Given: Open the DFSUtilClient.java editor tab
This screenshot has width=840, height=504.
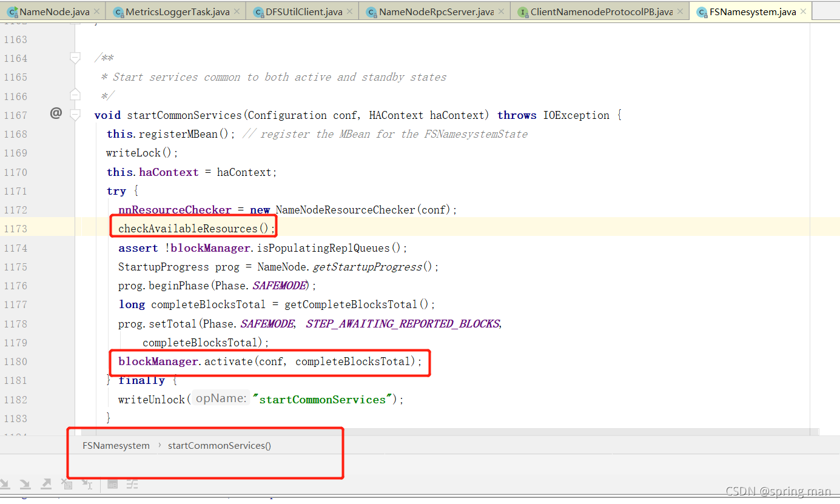Looking at the screenshot, I should pyautogui.click(x=303, y=12).
